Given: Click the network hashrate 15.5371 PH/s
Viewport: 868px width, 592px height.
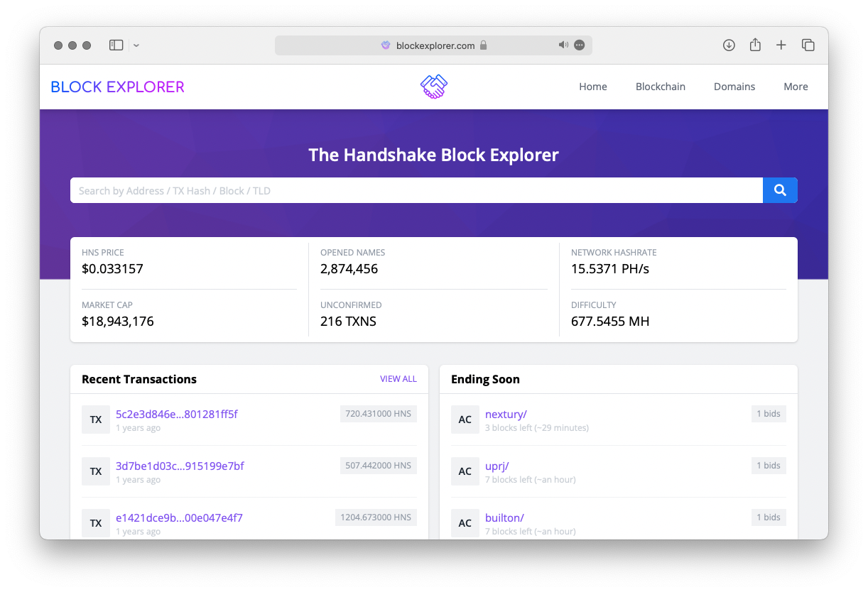Looking at the screenshot, I should click(610, 269).
